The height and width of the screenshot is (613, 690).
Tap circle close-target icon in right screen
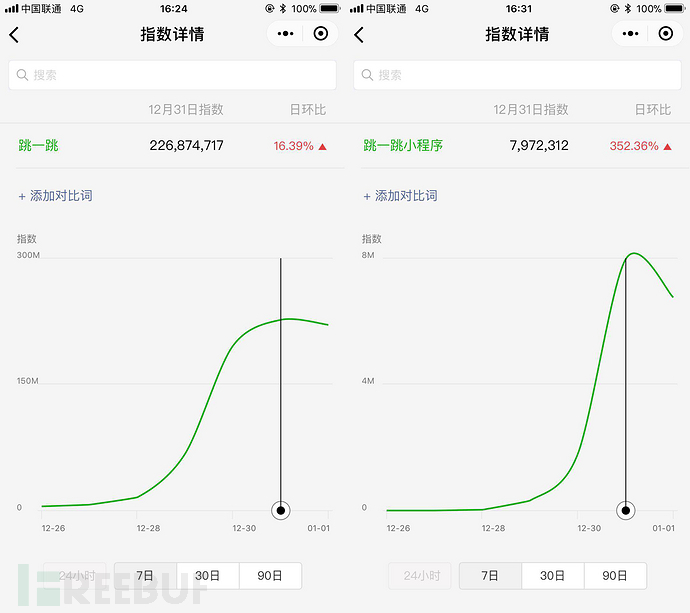tap(666, 33)
